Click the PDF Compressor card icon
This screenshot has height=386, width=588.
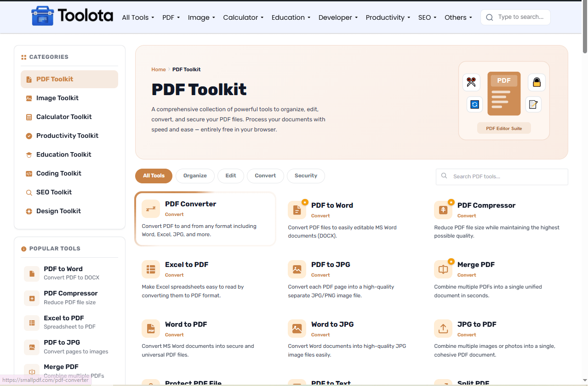(x=443, y=210)
